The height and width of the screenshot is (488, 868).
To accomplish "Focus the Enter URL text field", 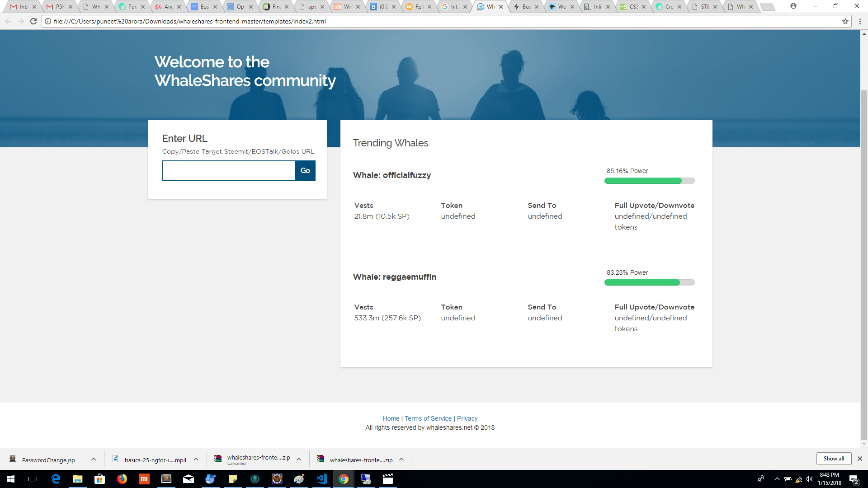I will point(228,170).
